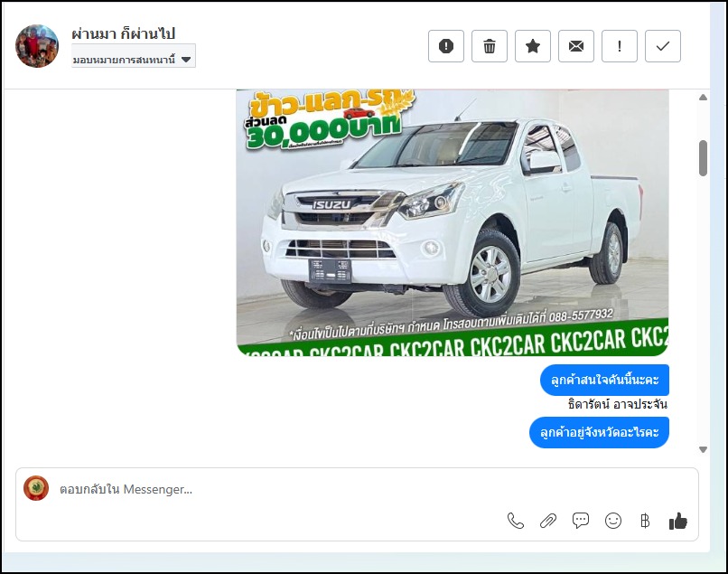Click the chat scrollbar up arrow
This screenshot has height=574, width=728.
coord(703,98)
